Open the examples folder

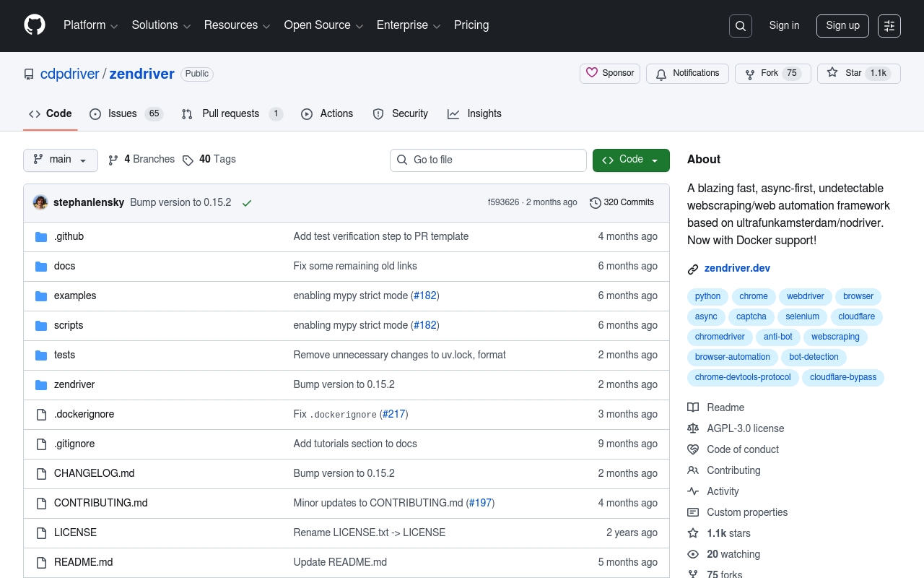pos(75,296)
